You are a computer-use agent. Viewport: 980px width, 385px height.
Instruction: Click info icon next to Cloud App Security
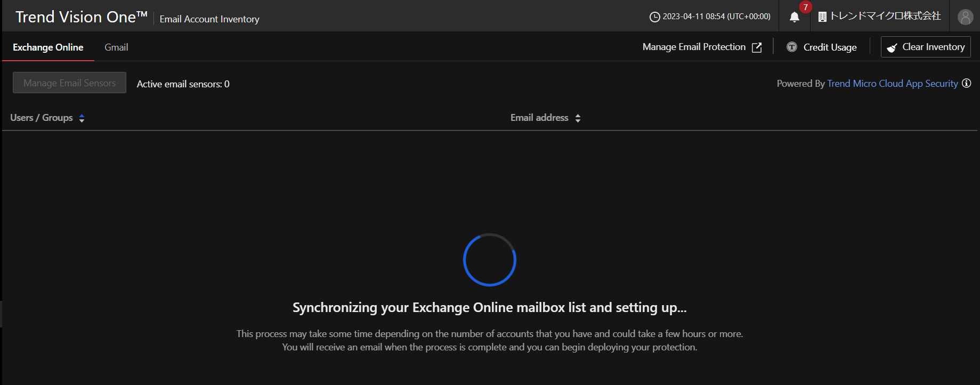(x=966, y=83)
